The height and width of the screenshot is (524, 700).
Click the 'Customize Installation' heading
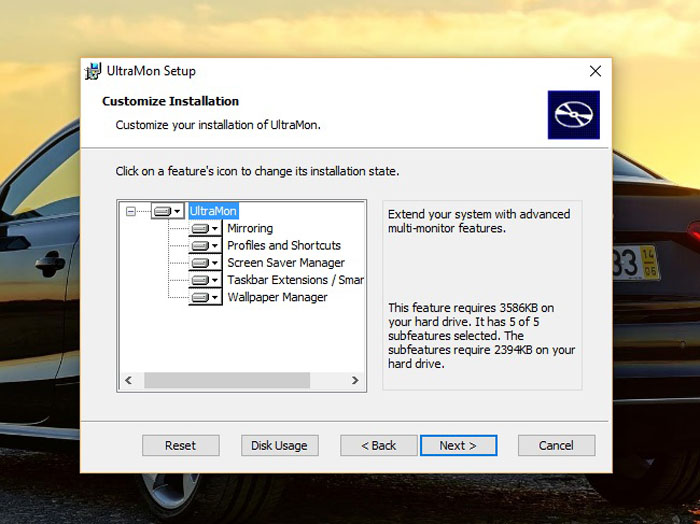pos(171,101)
